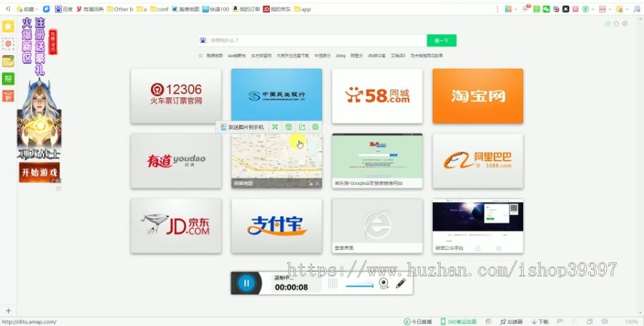644x326 pixels.
Task: Open new tab page settings gear
Action: 625,24
